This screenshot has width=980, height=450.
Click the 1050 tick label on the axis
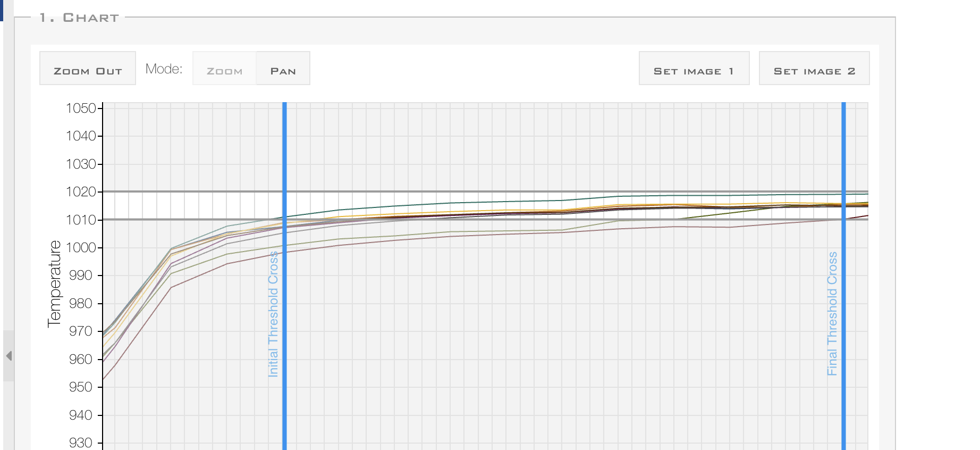coord(81,109)
